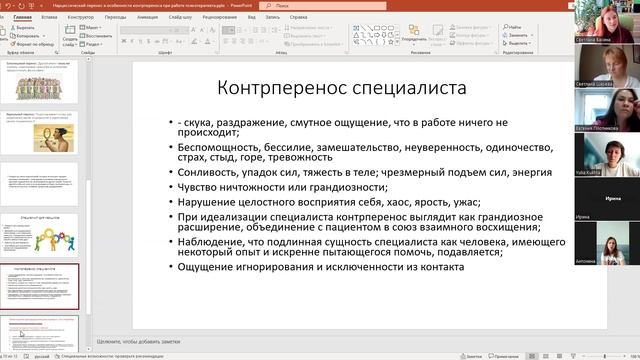Toggle strikethrough formatting
This screenshot has width=640, height=360.
(x=157, y=41)
